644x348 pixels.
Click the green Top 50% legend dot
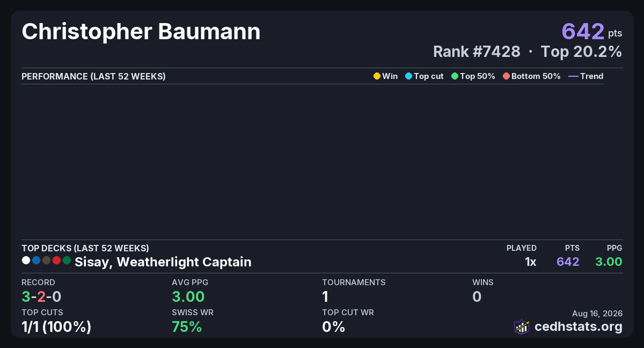coord(455,76)
